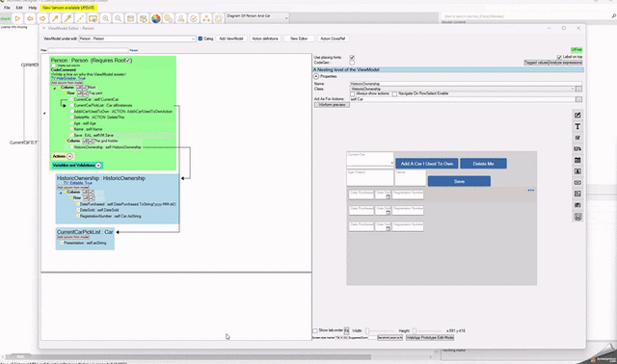The image size is (617, 364).
Task: Open the Help menu
Action: pyautogui.click(x=32, y=8)
